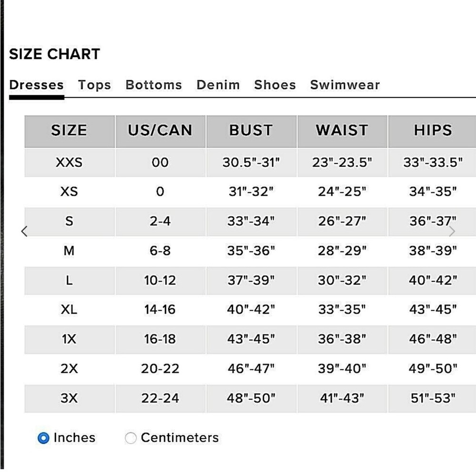The height and width of the screenshot is (476, 476).
Task: Open the Shoes size tab
Action: point(275,85)
